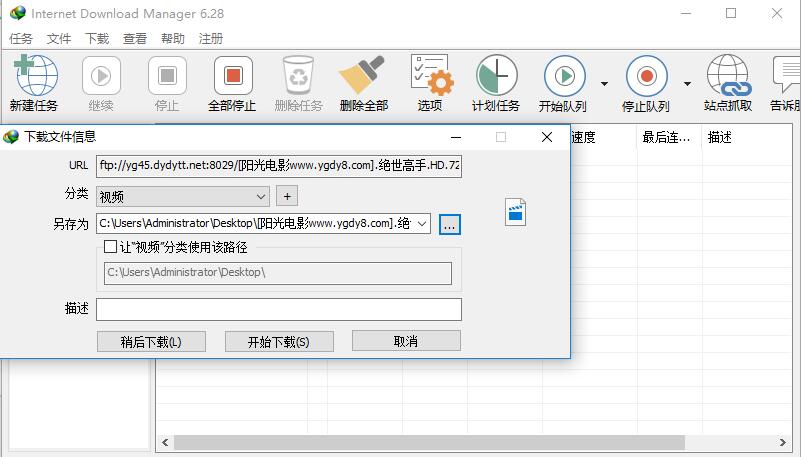The width and height of the screenshot is (801, 457).
Task: Click the 停止队列 (stop queue) icon
Action: pos(647,76)
